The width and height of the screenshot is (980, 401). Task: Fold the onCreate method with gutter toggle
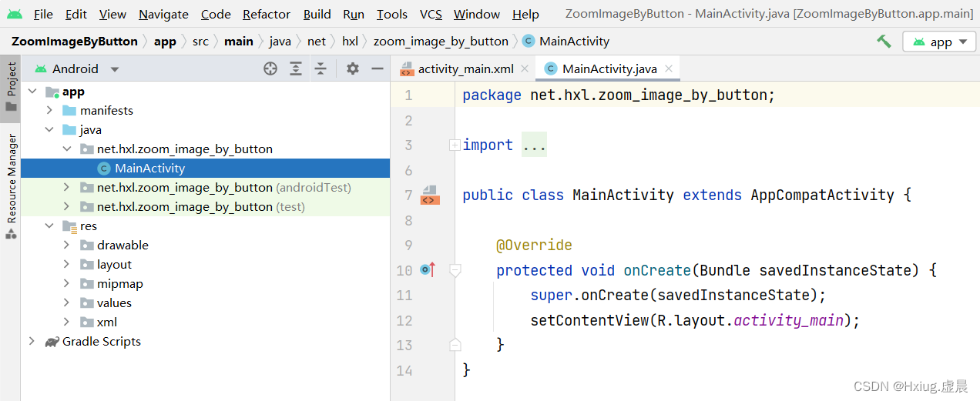(x=455, y=270)
